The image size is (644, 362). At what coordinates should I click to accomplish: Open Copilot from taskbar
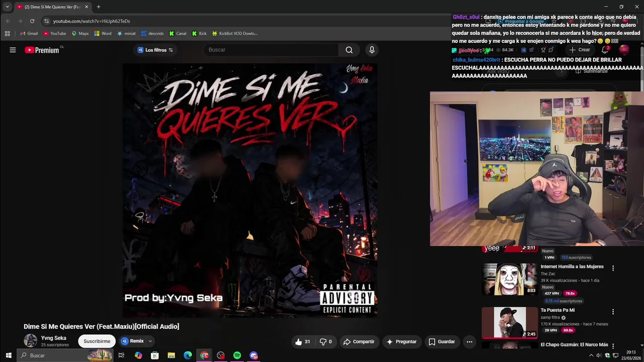(138, 355)
